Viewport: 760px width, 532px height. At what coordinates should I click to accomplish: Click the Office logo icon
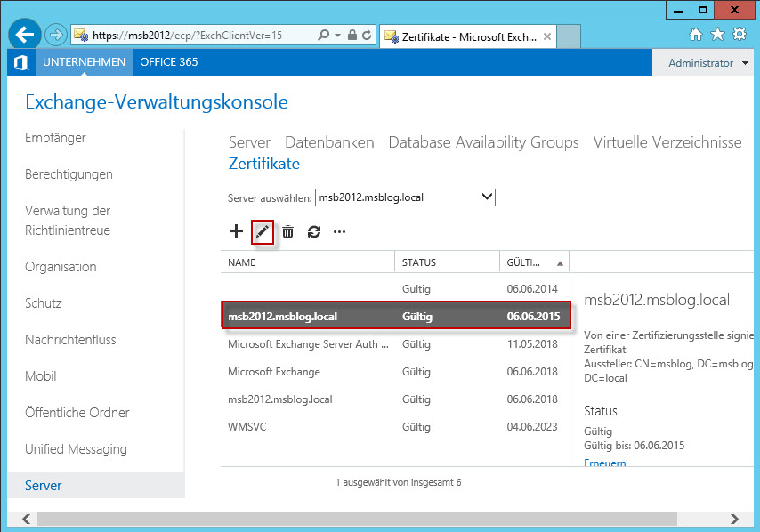tap(20, 62)
